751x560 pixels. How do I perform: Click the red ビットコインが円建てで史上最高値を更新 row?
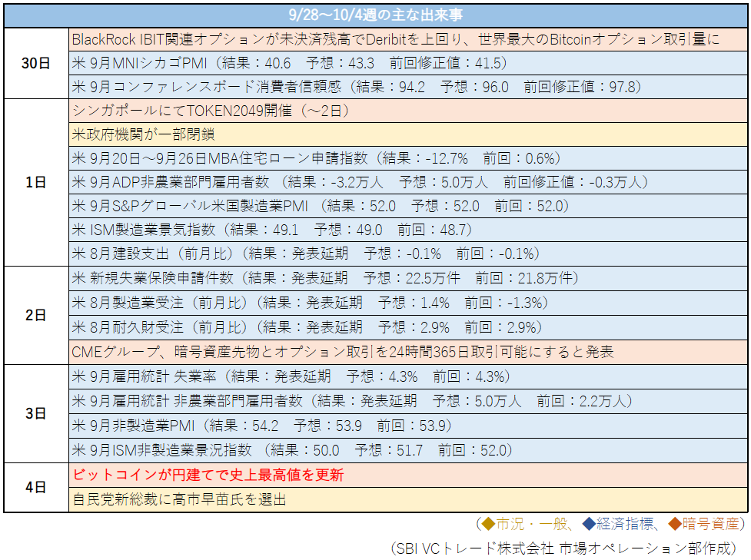pyautogui.click(x=408, y=476)
